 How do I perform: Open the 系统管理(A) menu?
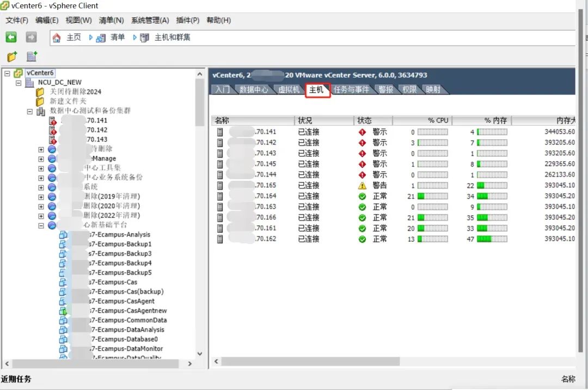[x=150, y=20]
